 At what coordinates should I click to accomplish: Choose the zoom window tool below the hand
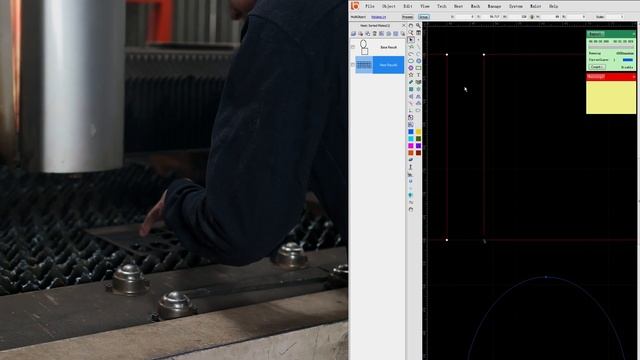point(411,33)
